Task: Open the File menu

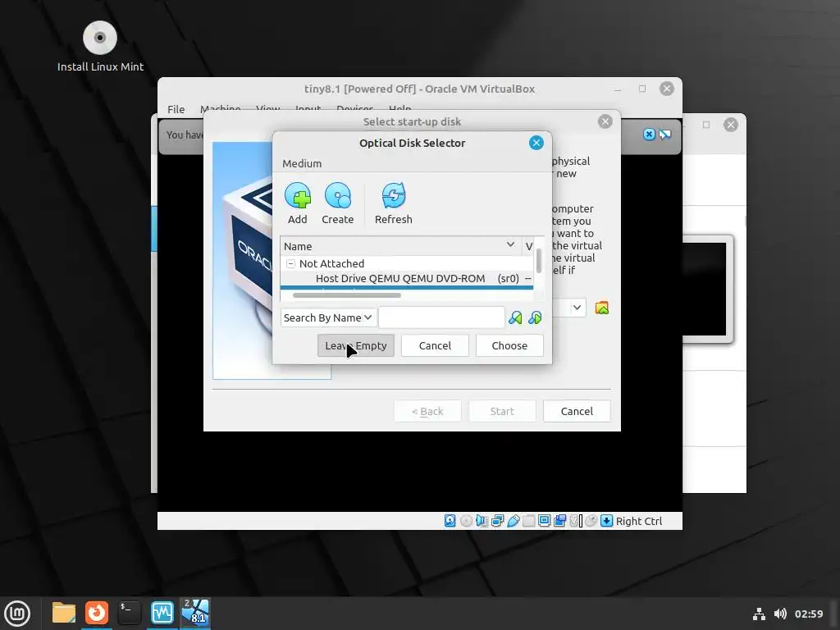Action: [176, 109]
